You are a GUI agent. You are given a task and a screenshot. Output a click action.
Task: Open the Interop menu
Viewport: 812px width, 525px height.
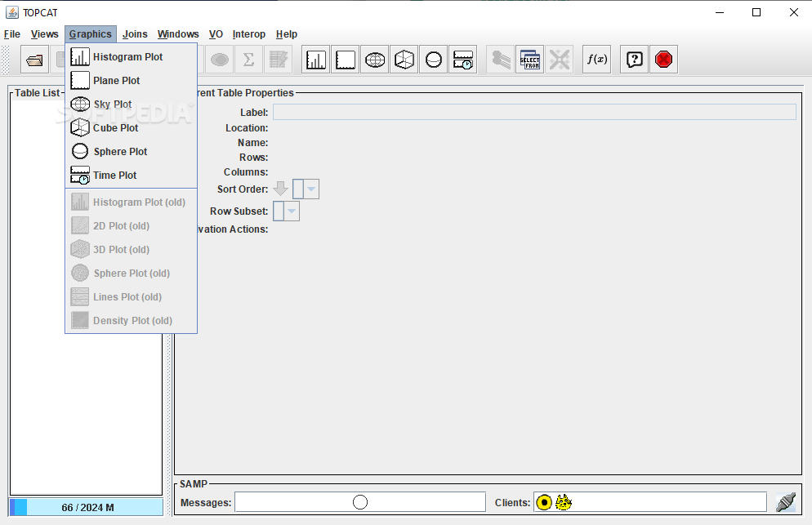pos(249,34)
